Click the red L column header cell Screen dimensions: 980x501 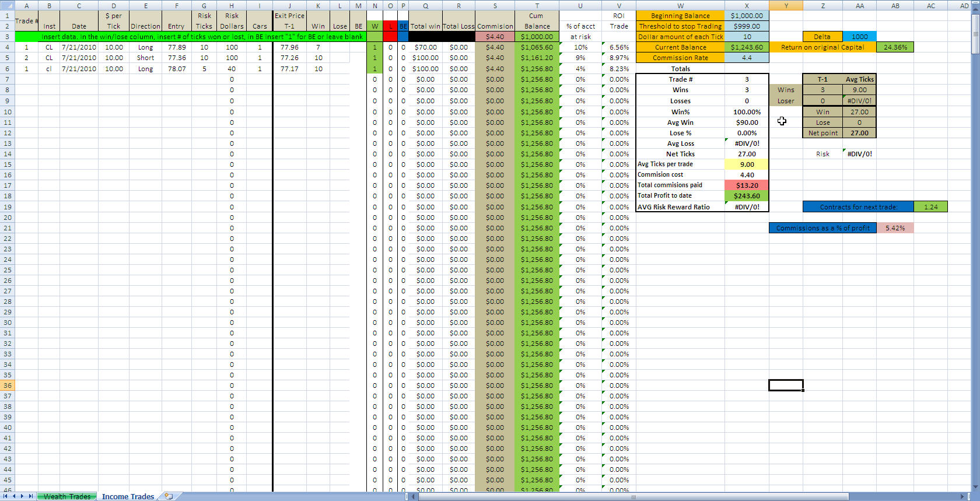click(x=390, y=26)
